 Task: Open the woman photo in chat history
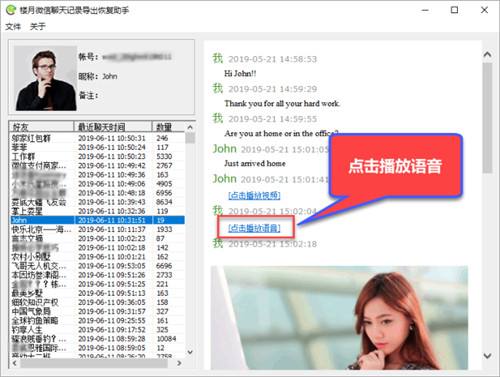[x=339, y=318]
